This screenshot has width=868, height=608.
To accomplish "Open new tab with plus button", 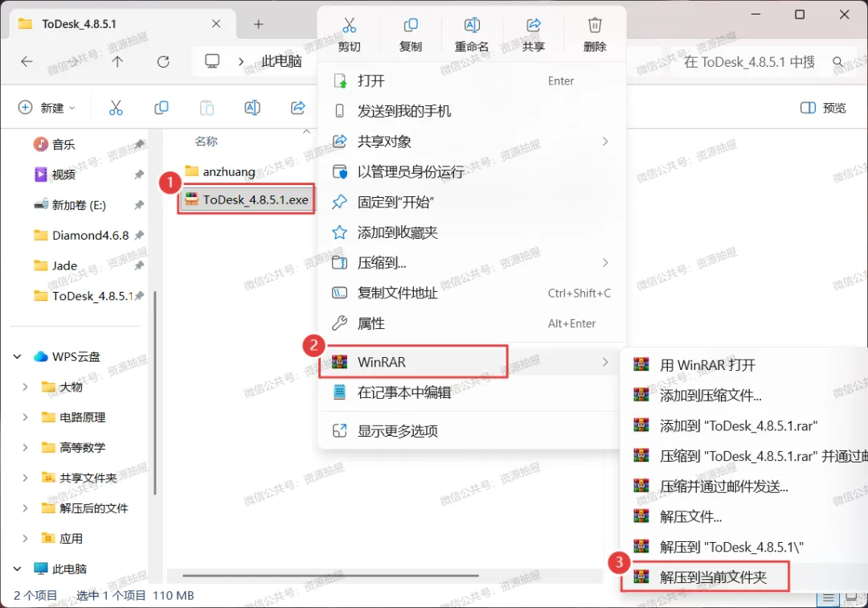I will pos(259,24).
